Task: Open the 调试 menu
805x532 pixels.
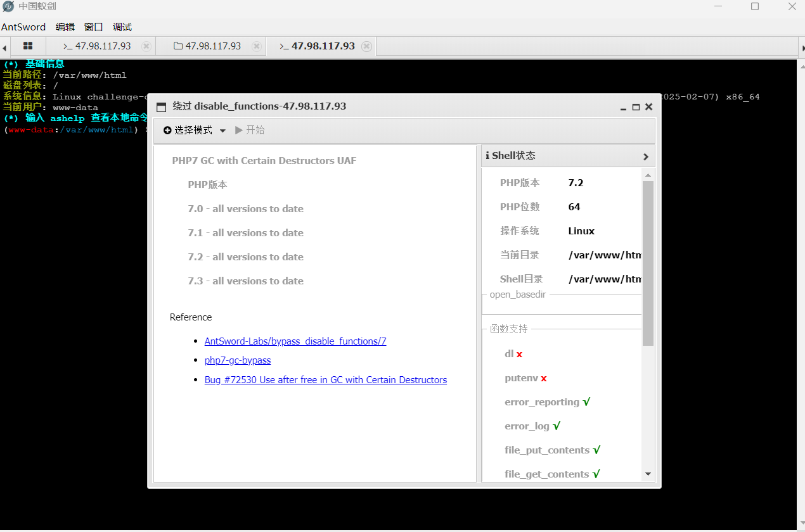Action: [122, 27]
